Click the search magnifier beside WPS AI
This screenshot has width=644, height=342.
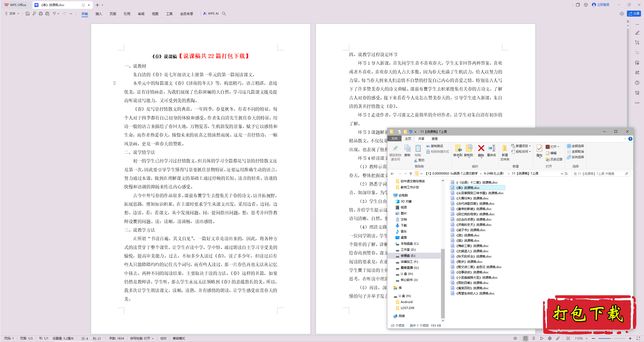click(x=224, y=14)
